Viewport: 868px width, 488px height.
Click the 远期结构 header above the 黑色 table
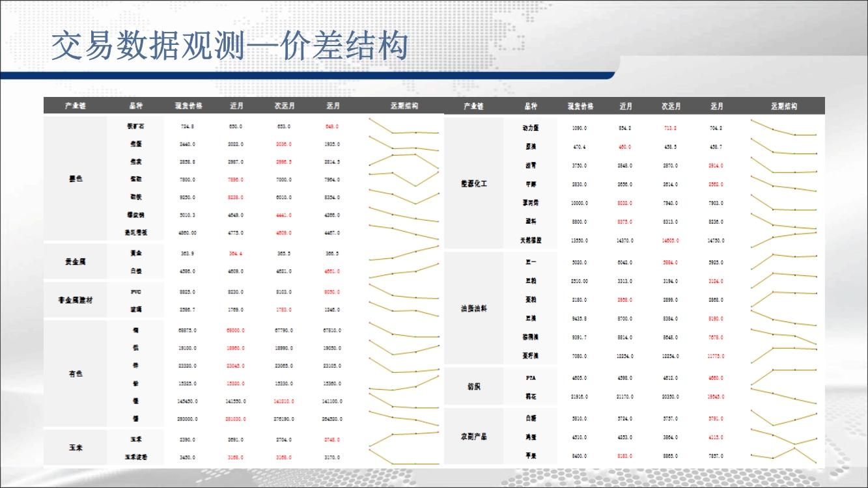(404, 105)
